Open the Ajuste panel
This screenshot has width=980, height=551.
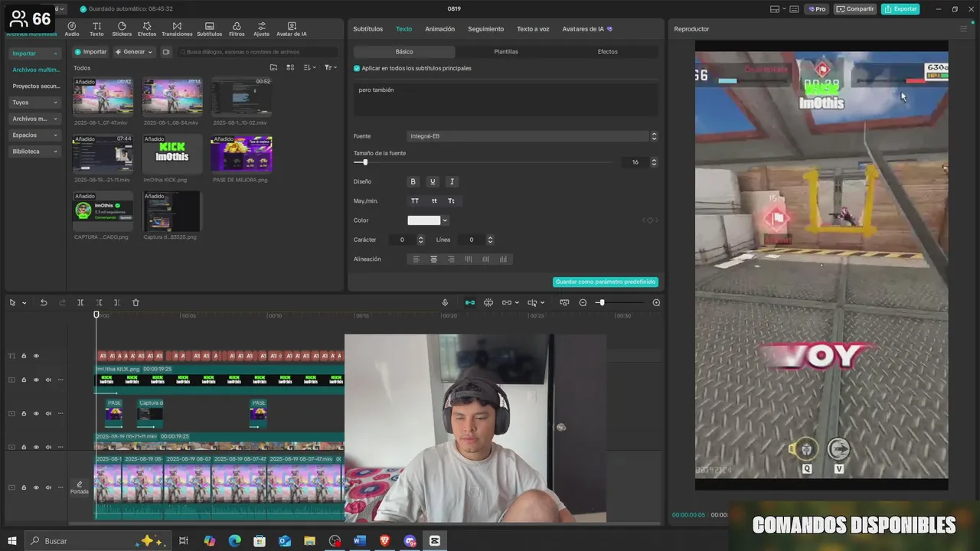pyautogui.click(x=262, y=29)
